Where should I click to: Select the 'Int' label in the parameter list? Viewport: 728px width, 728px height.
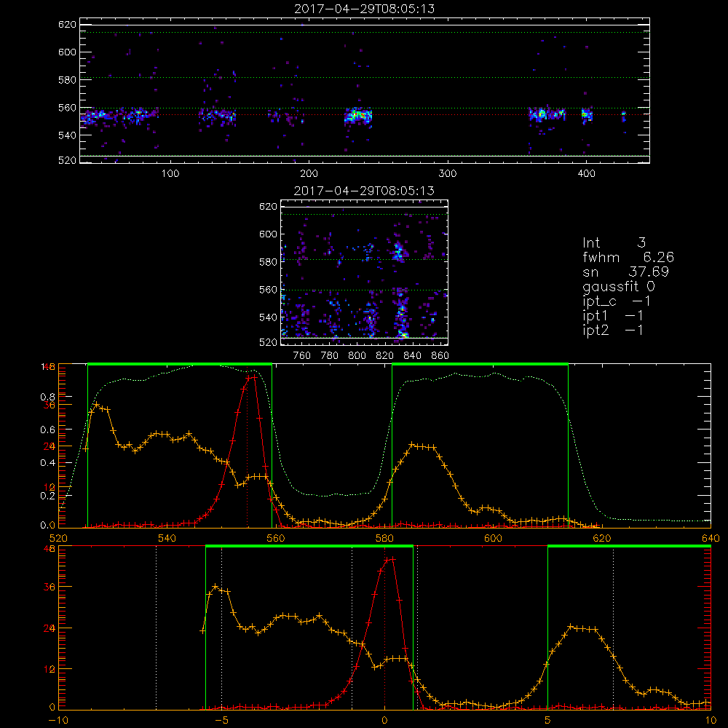tap(591, 243)
